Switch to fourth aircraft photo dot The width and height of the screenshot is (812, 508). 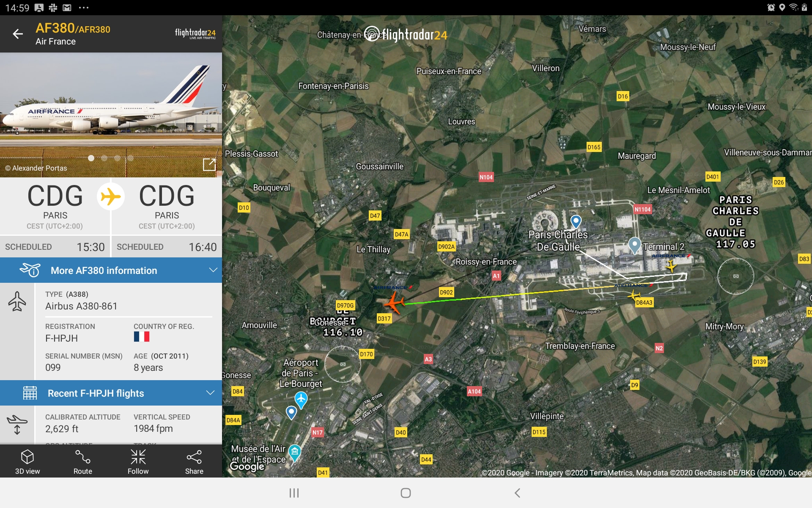pos(130,158)
